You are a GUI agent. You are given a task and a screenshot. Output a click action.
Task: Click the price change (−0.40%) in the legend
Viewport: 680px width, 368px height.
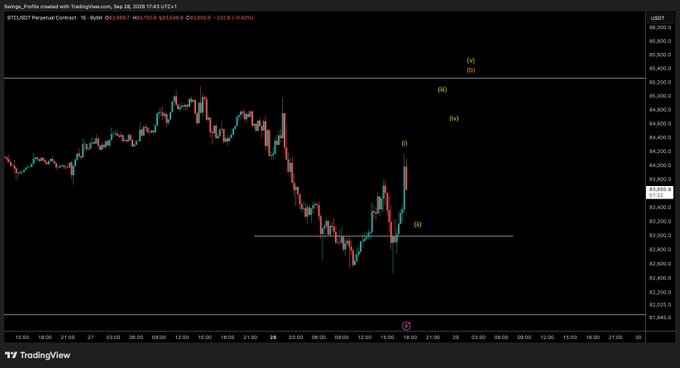click(x=243, y=18)
